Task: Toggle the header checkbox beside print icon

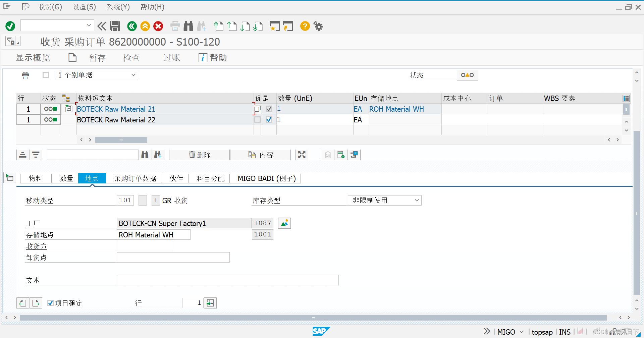Action: [46, 75]
